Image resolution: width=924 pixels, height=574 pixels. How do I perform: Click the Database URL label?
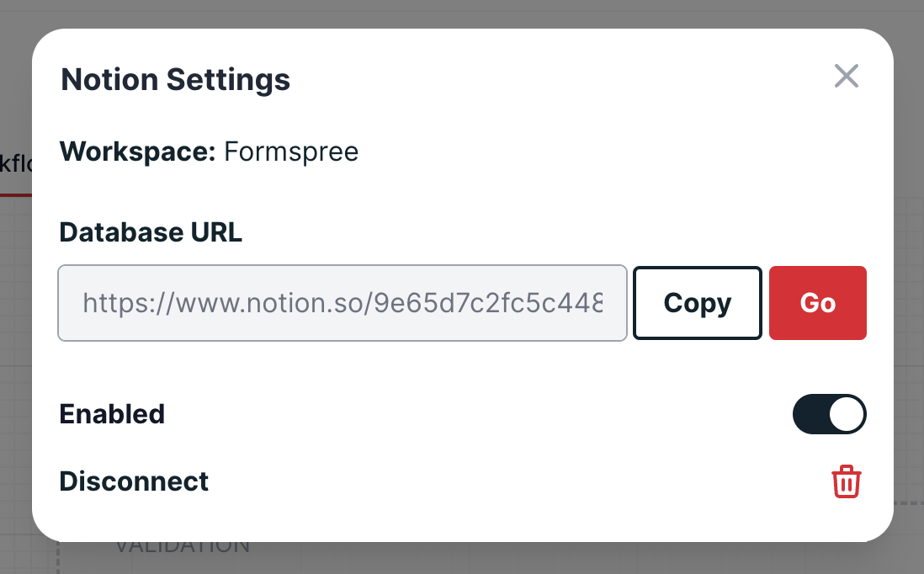(151, 232)
